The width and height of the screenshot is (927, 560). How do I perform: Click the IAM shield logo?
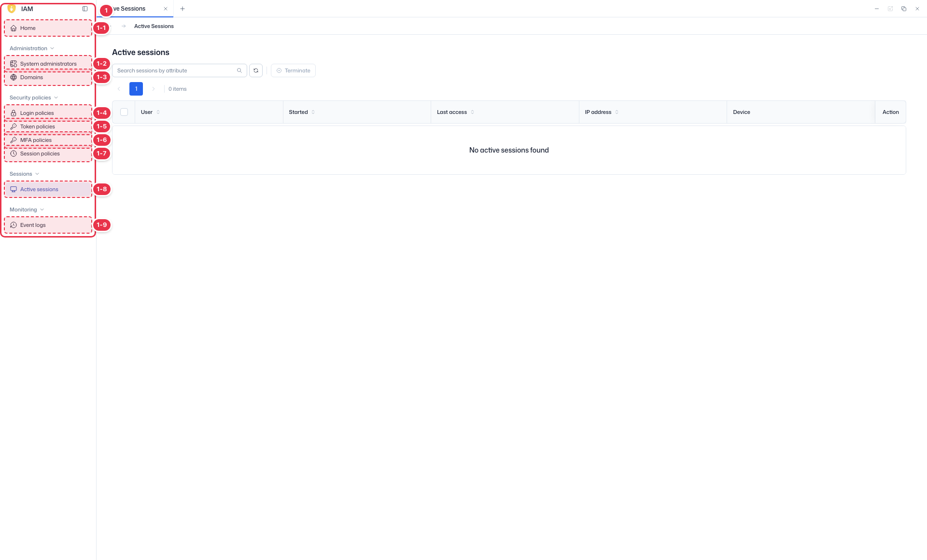(x=12, y=9)
